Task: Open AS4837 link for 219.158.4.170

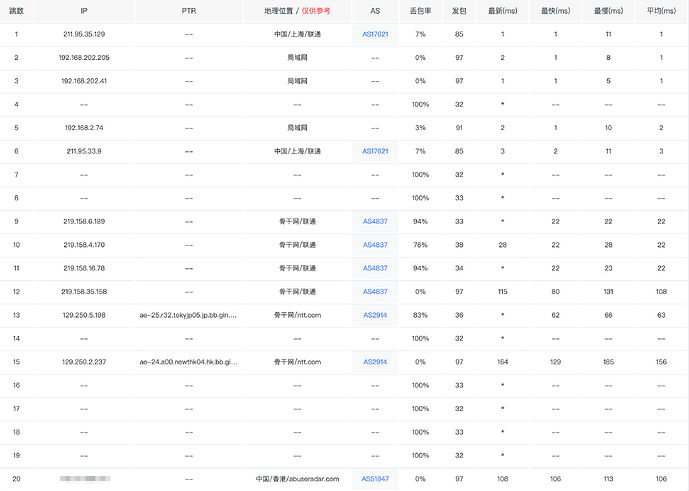Action: point(375,245)
